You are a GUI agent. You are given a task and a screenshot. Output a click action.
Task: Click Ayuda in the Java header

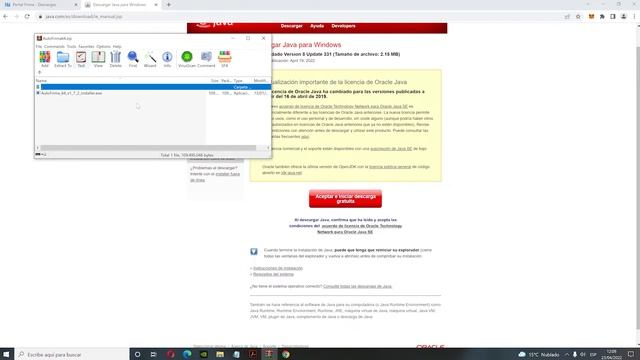[x=317, y=26]
